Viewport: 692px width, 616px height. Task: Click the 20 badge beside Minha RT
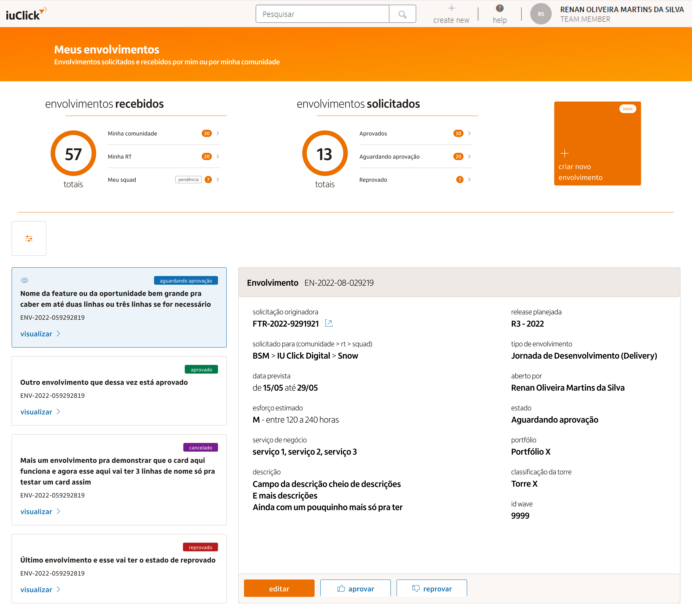coord(207,156)
